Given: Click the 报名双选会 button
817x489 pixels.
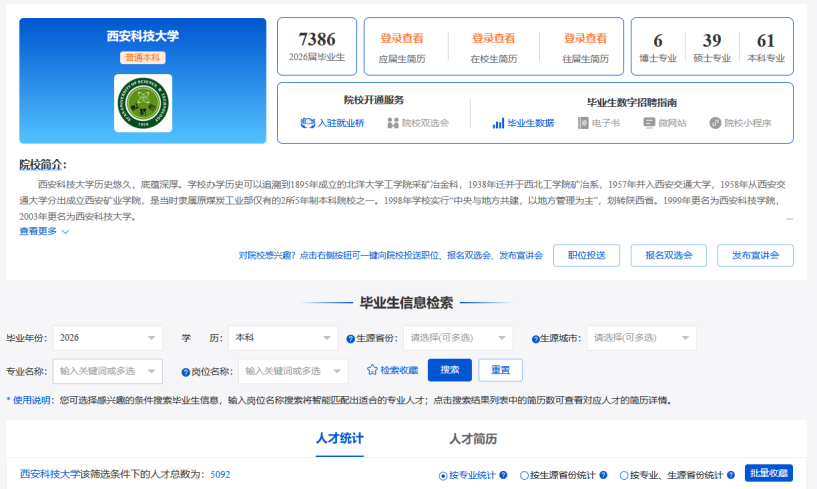Looking at the screenshot, I should coord(669,255).
